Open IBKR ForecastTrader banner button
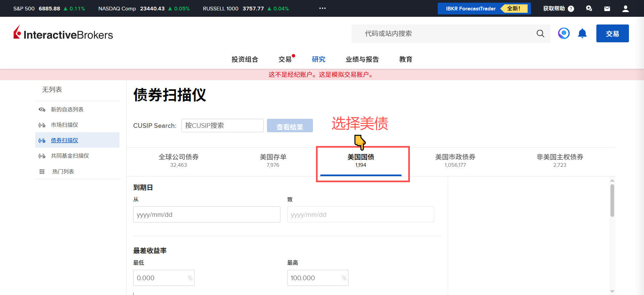Screen dimensions: 644x295 coord(484,9)
